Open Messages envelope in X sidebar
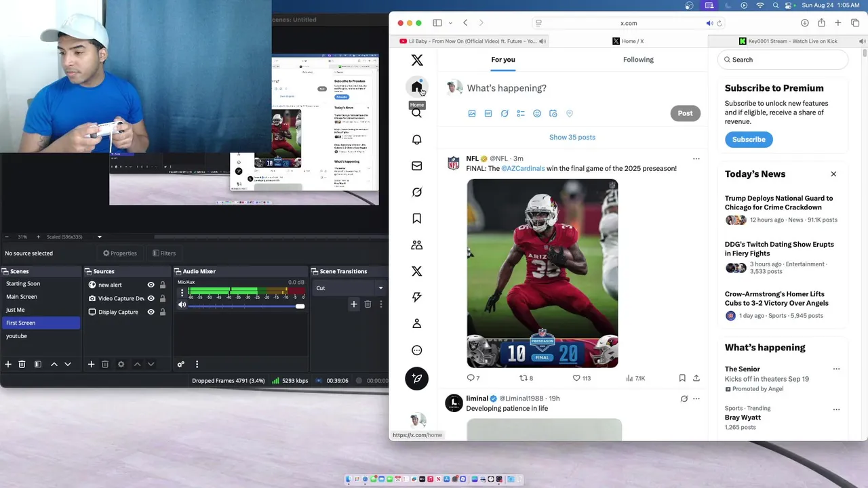Screen dimensions: 868x488 tap(416, 166)
